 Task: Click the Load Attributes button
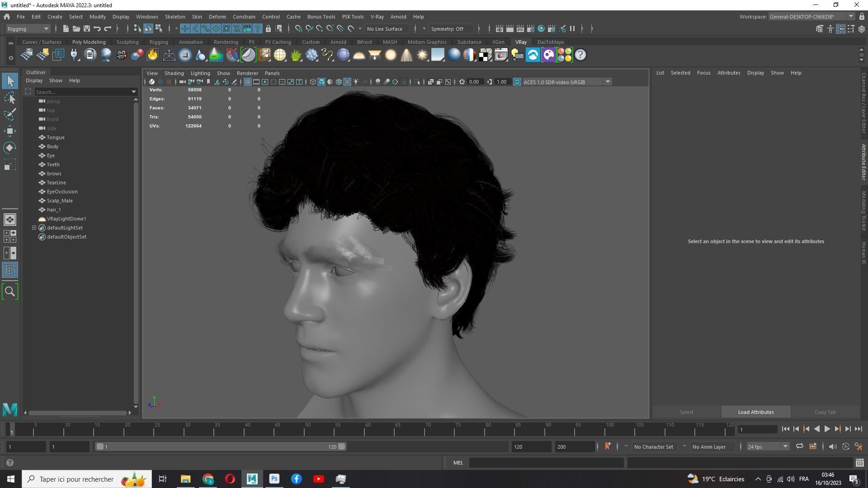pos(756,412)
